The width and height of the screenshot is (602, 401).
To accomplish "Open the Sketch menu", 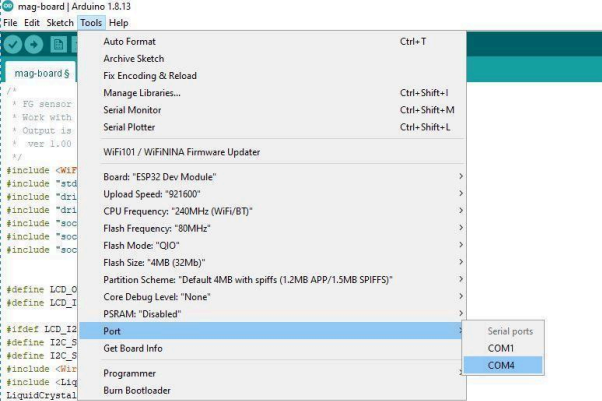I will 60,22.
